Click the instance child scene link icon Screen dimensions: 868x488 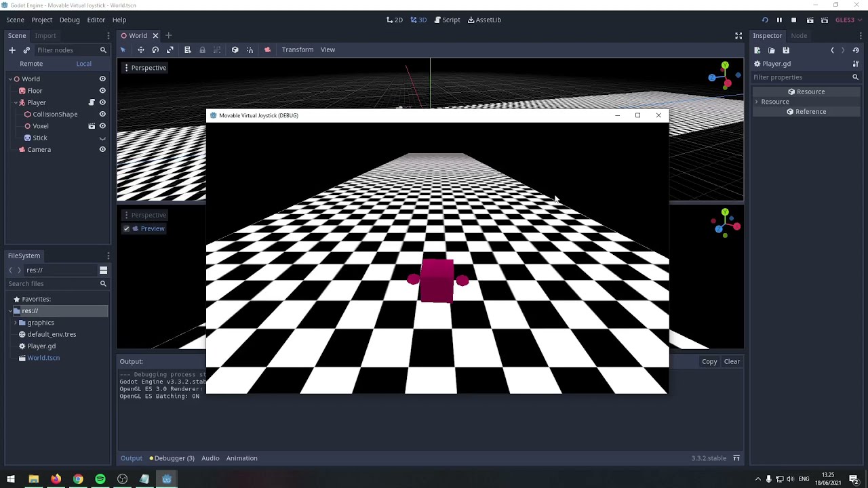[26, 50]
